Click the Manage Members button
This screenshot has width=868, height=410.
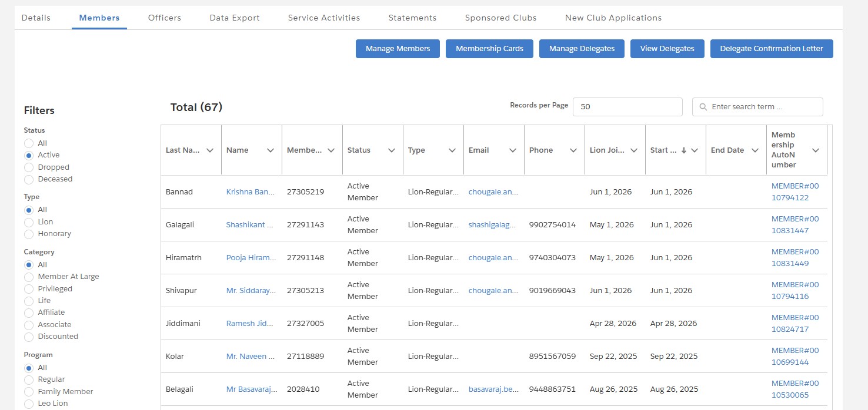click(x=398, y=49)
